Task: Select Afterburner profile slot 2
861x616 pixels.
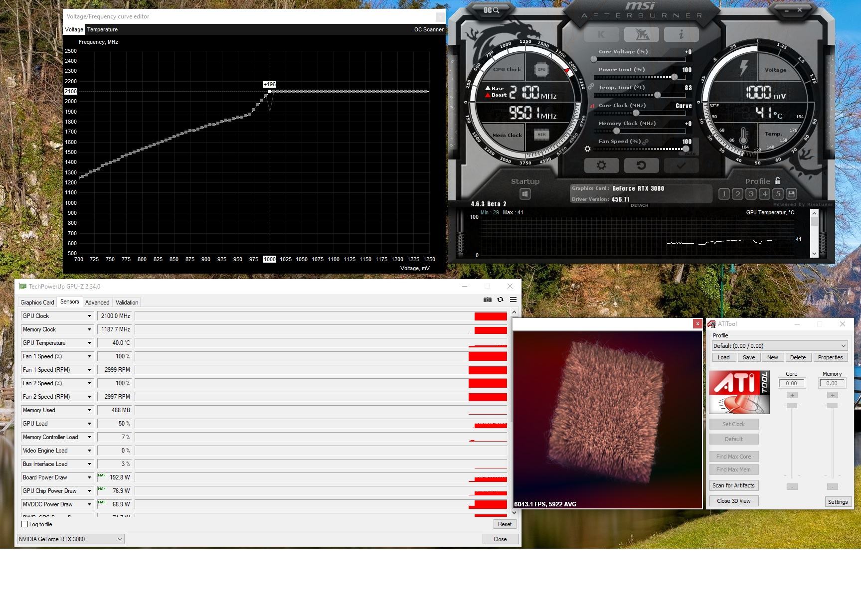Action: 737,194
